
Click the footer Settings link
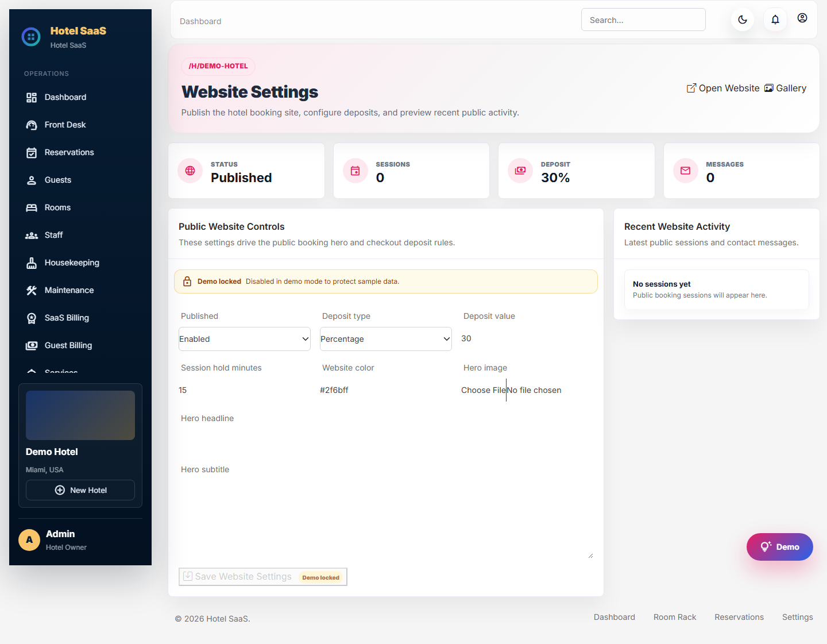pyautogui.click(x=798, y=617)
